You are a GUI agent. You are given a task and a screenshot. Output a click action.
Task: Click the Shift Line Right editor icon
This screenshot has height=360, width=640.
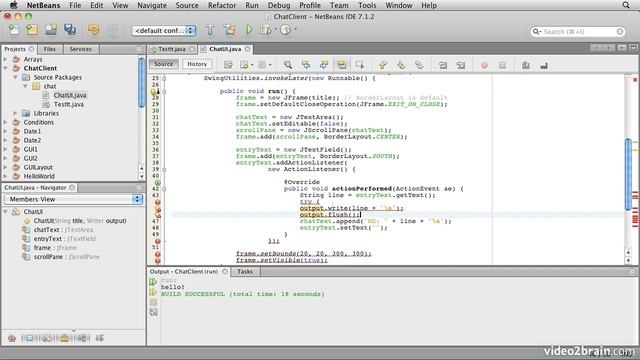[x=461, y=65]
